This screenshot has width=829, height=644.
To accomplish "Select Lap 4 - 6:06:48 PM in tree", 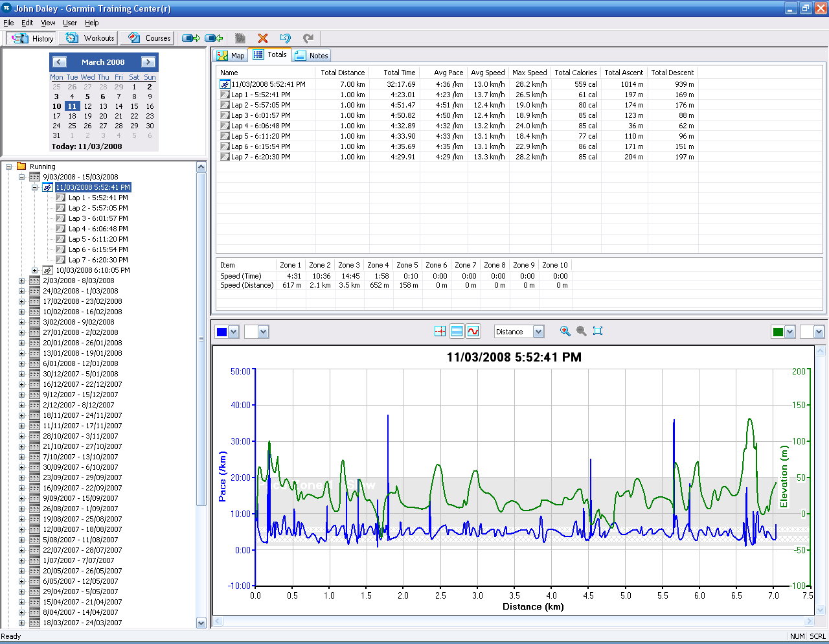I will coord(98,229).
